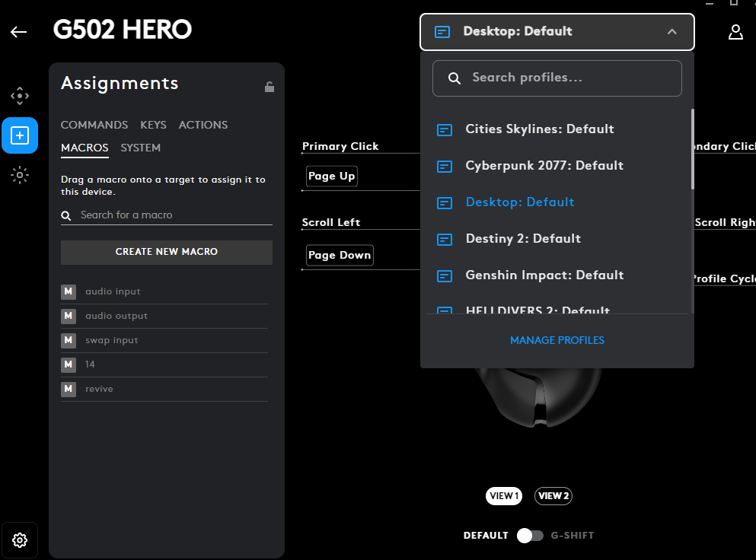Image resolution: width=756 pixels, height=560 pixels.
Task: Click in the Search profiles field
Action: point(557,78)
